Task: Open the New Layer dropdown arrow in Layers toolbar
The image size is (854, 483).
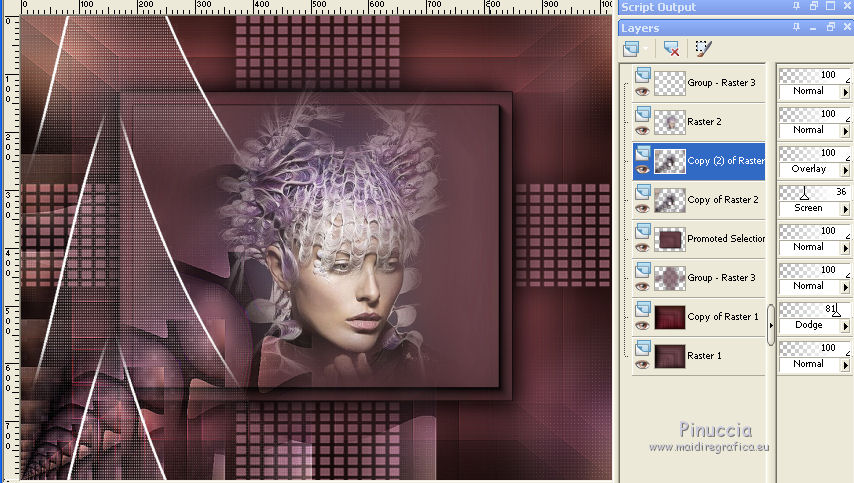Action: click(x=646, y=48)
